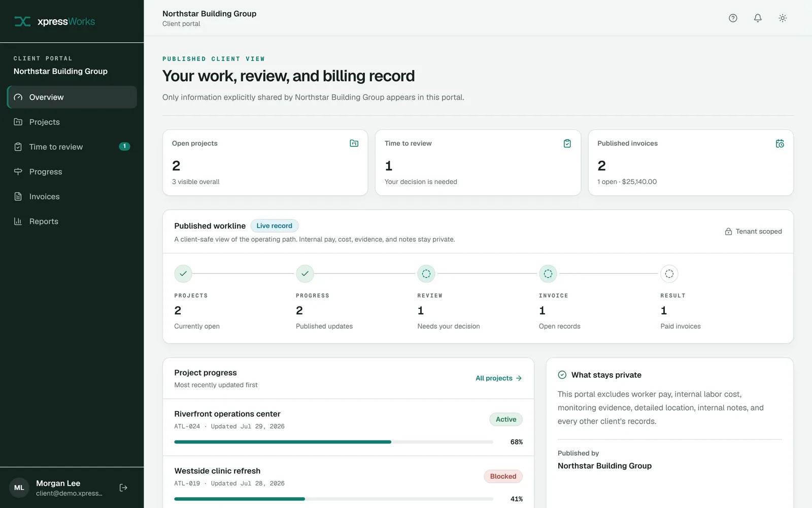Open the Riverfront operations center project

[x=348, y=427]
